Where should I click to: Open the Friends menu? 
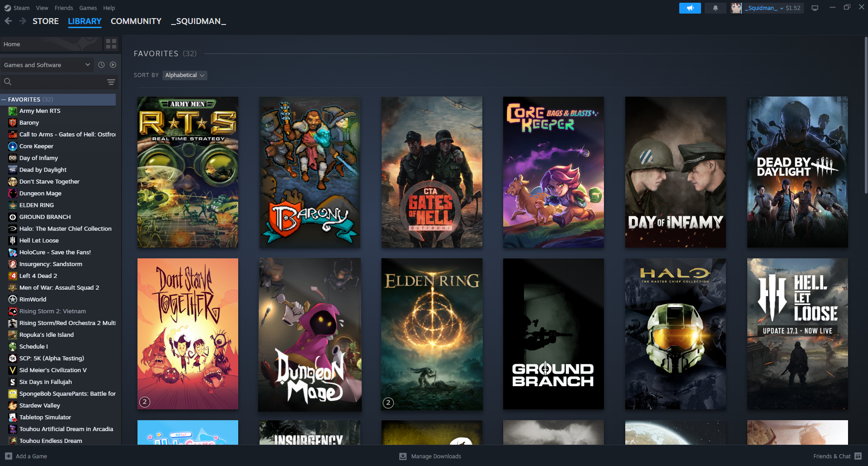[64, 8]
